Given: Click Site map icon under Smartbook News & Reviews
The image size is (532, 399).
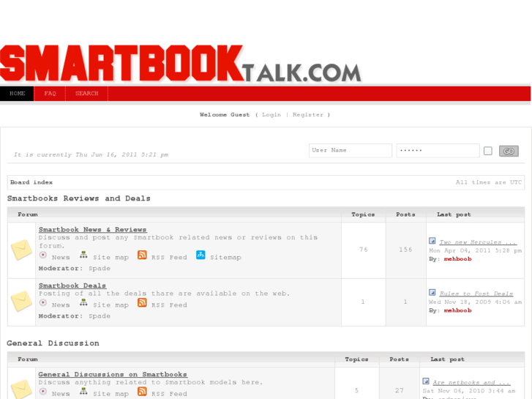Looking at the screenshot, I should point(83,255).
